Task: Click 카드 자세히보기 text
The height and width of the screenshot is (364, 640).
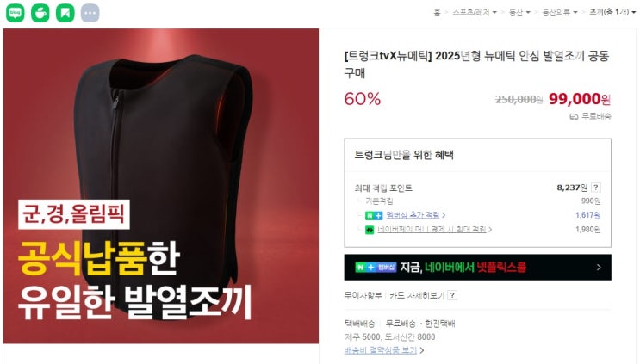Action: tap(417, 295)
